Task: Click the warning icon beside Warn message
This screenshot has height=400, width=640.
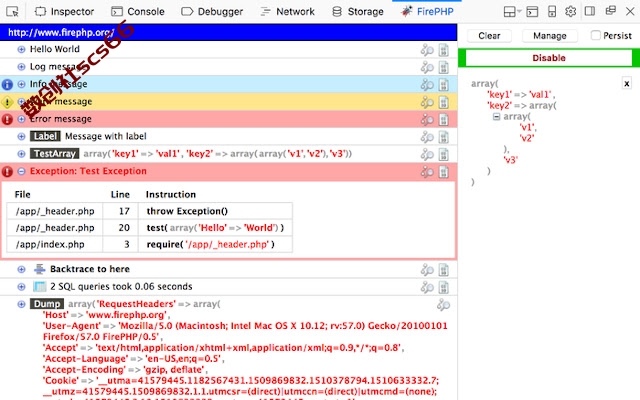Action: (7, 102)
